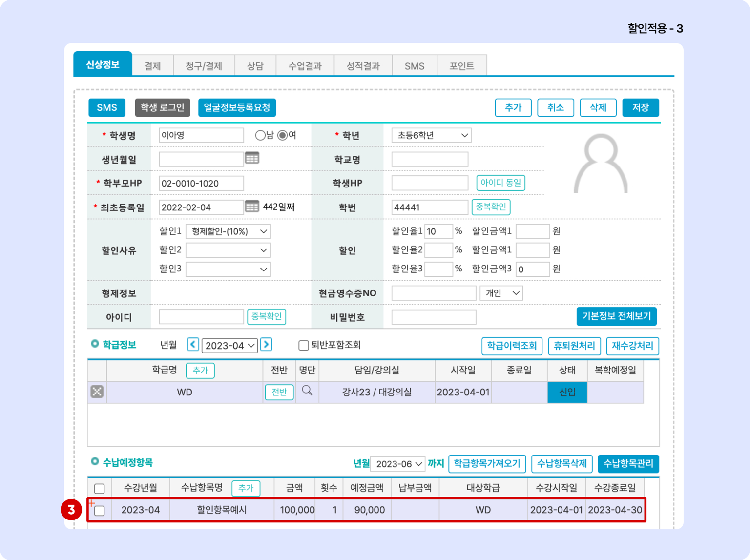Select the female gender radio button
Screen dimensions: 750x560
pyautogui.click(x=283, y=135)
